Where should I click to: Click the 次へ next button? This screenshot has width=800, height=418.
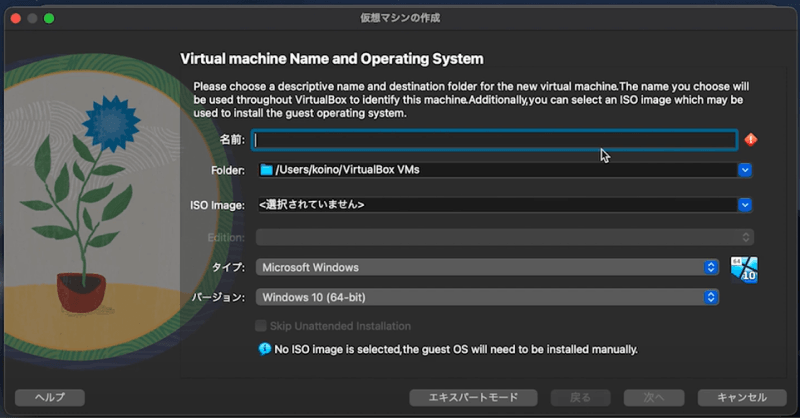(x=654, y=398)
